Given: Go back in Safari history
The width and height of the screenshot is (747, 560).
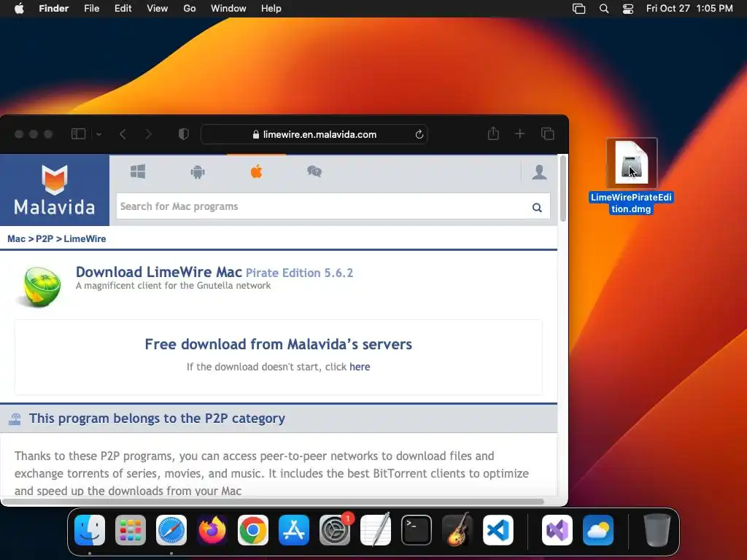Looking at the screenshot, I should pos(123,134).
